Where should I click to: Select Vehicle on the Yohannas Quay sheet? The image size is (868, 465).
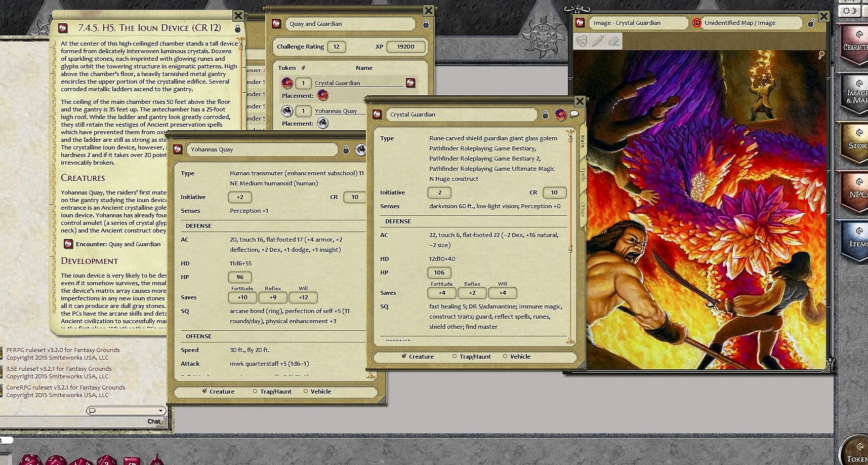(x=306, y=391)
